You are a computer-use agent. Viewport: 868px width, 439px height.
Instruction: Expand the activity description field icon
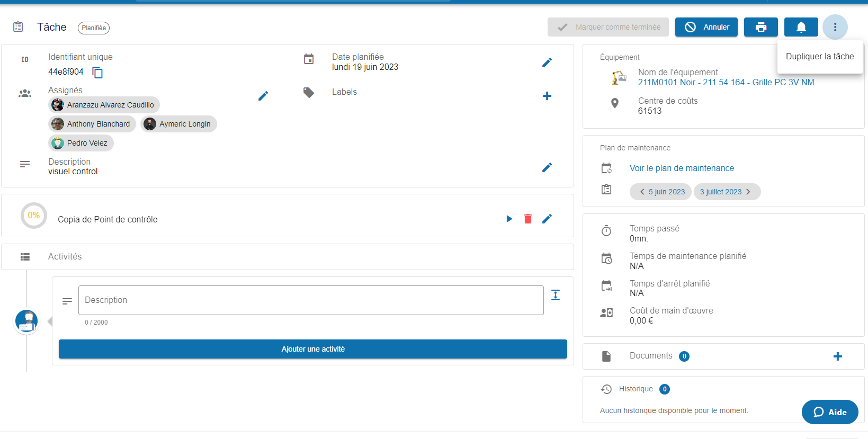(556, 295)
